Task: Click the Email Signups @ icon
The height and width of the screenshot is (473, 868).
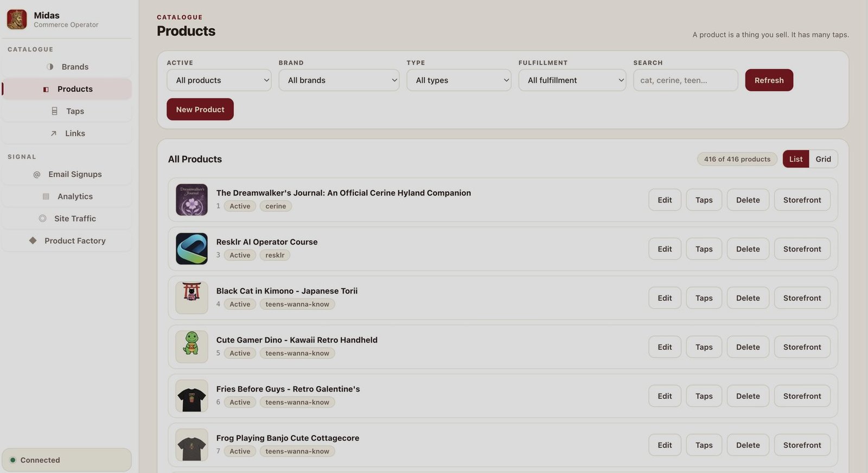Action: (37, 174)
